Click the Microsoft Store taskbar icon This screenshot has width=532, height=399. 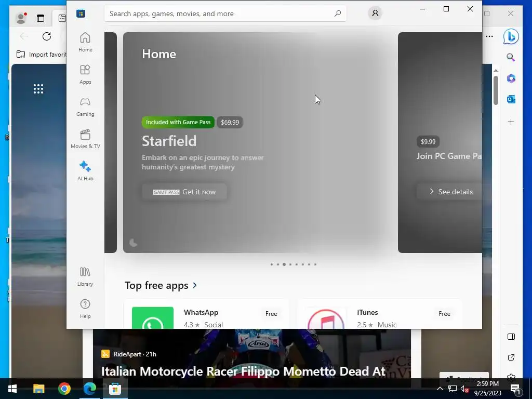115,389
